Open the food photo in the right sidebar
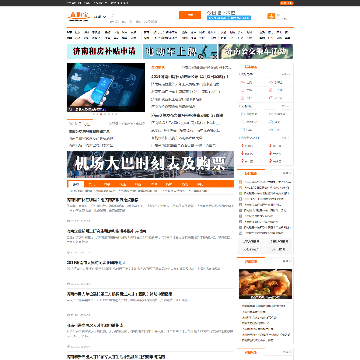The width and height of the screenshot is (360, 360). pyautogui.click(x=265, y=284)
